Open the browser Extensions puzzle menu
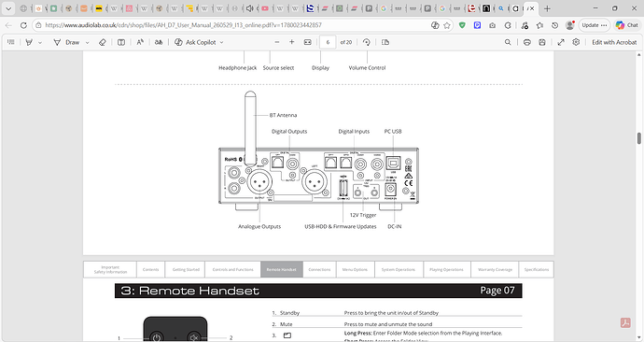This screenshot has width=644, height=342. pyautogui.click(x=508, y=25)
